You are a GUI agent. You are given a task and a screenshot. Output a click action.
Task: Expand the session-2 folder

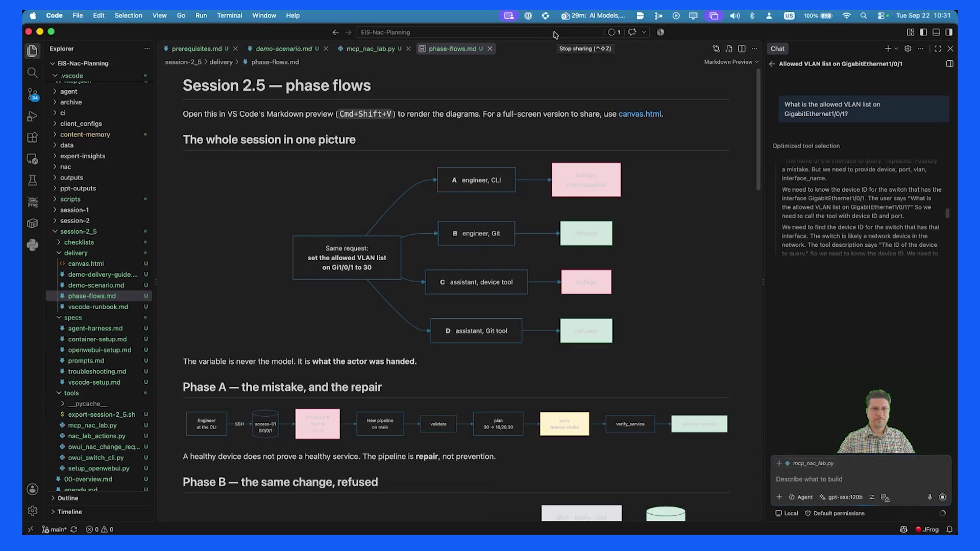click(75, 220)
